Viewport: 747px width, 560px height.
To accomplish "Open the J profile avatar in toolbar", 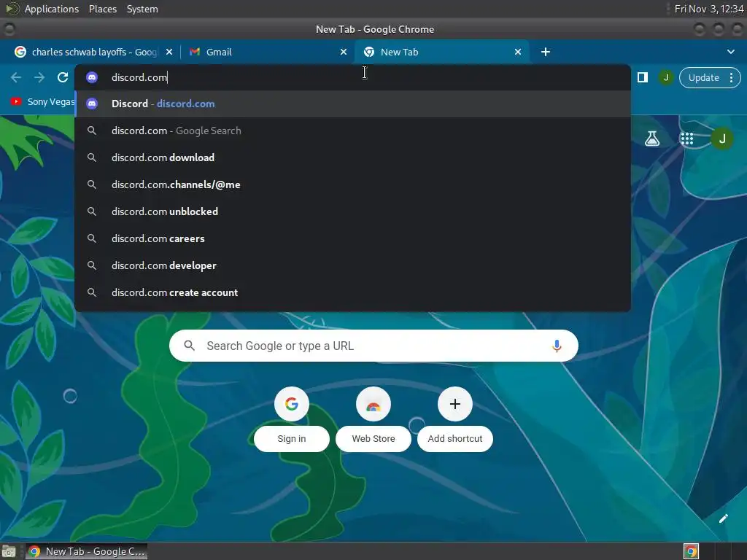I will coord(665,77).
